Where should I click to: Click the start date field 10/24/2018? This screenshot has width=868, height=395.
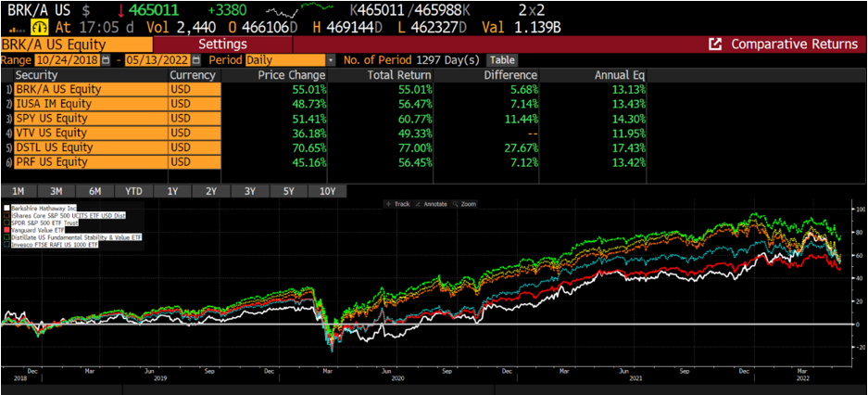coord(68,60)
